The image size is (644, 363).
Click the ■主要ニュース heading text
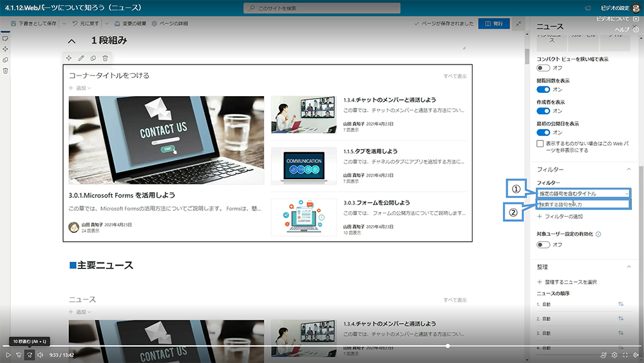102,265
